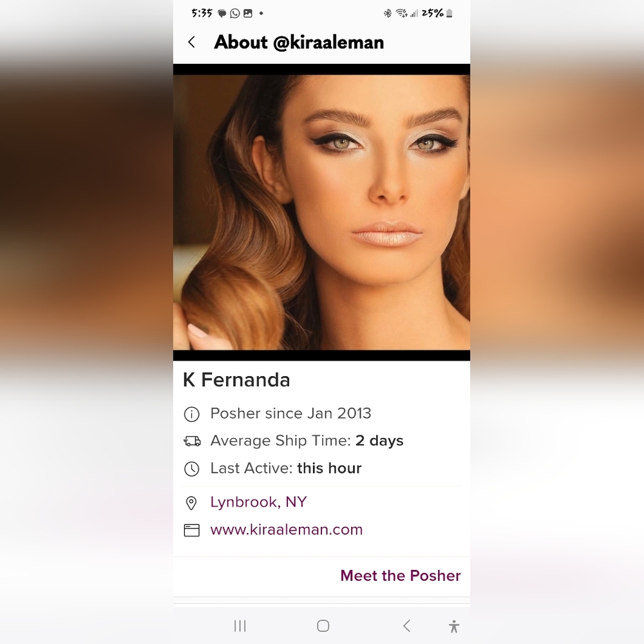Screen dimensions: 644x644
Task: View the profile photo of K Fernanda
Action: coord(321,213)
